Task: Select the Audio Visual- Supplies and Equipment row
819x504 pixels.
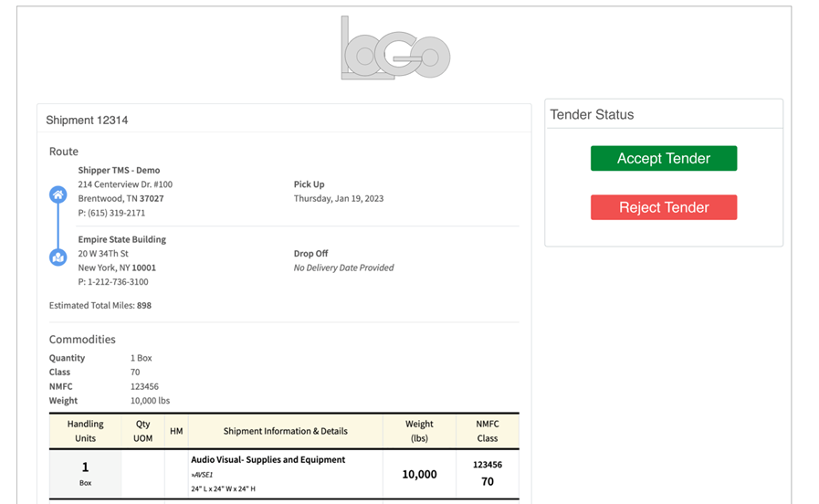Action: 268,460
